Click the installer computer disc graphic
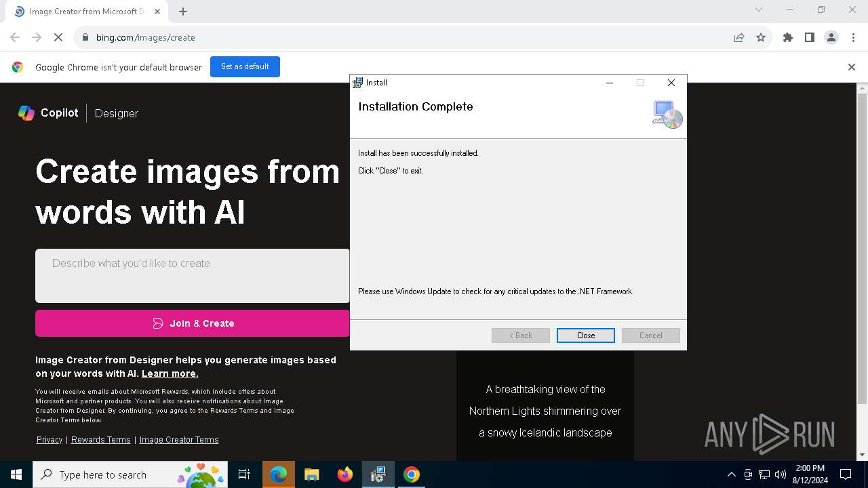Viewport: 868px width, 488px height. coord(667,115)
